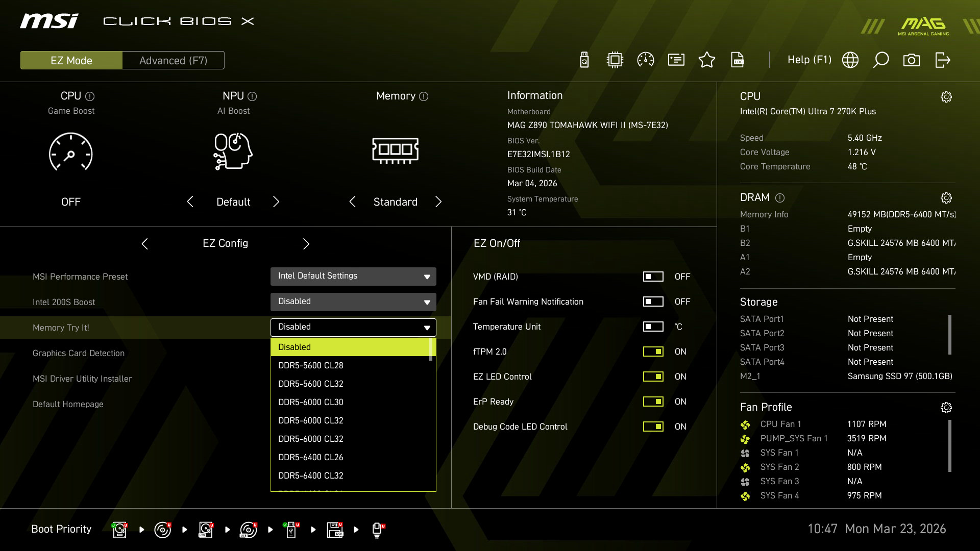Click next arrow beside Memory Standard
The image size is (980, 551).
[x=438, y=202]
